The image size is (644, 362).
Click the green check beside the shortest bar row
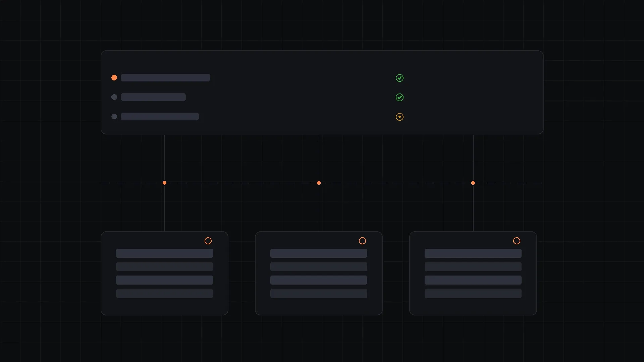tap(399, 98)
